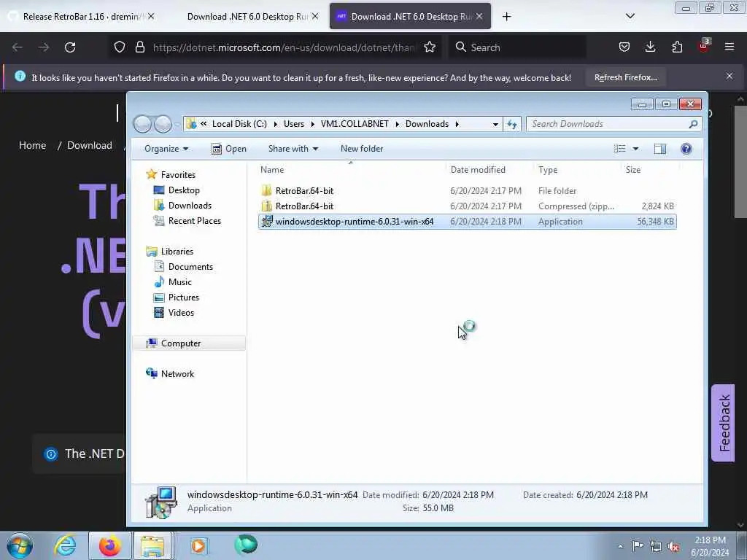Image resolution: width=747 pixels, height=560 pixels.
Task: Open a new Firefox tab
Action: tap(506, 17)
